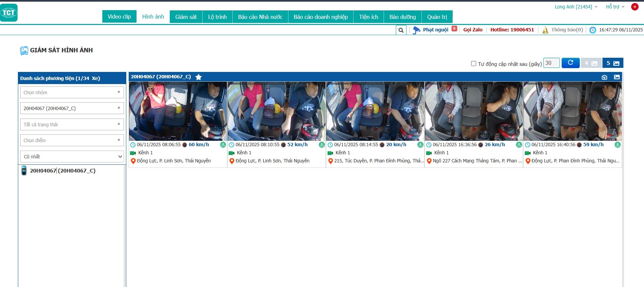Click the camera capture icon in vehicle header

[x=604, y=77]
